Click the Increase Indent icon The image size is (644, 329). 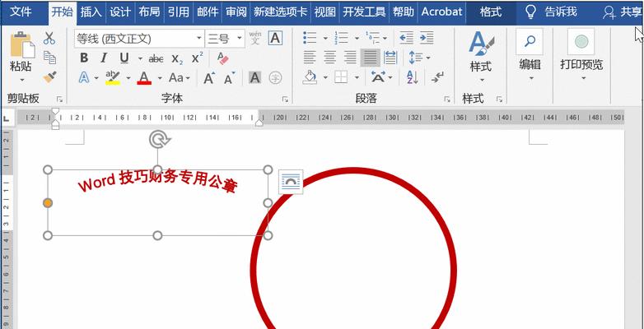[x=427, y=38]
